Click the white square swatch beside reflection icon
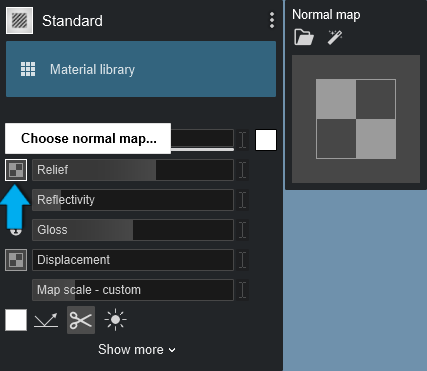427x371 pixels. (16, 320)
